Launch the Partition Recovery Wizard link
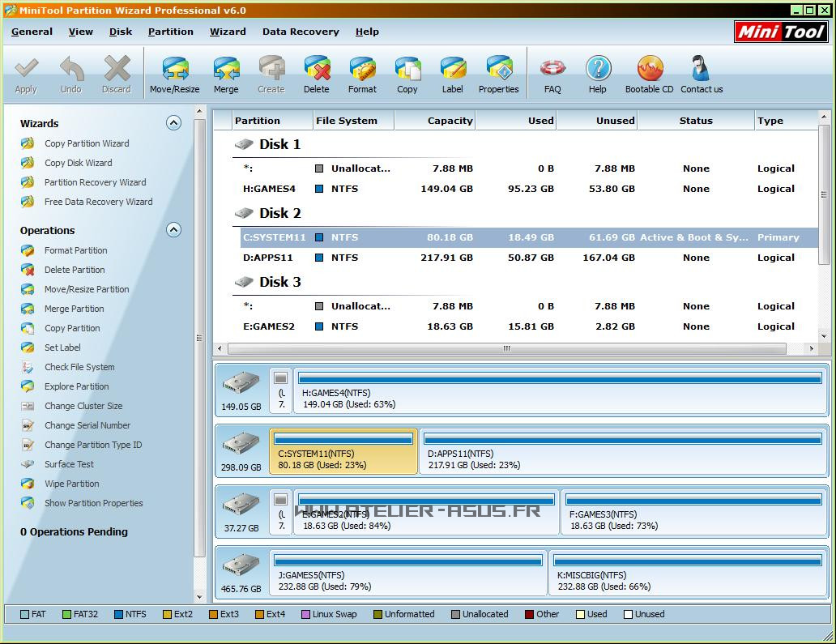Screen dimensions: 836x644 95,182
